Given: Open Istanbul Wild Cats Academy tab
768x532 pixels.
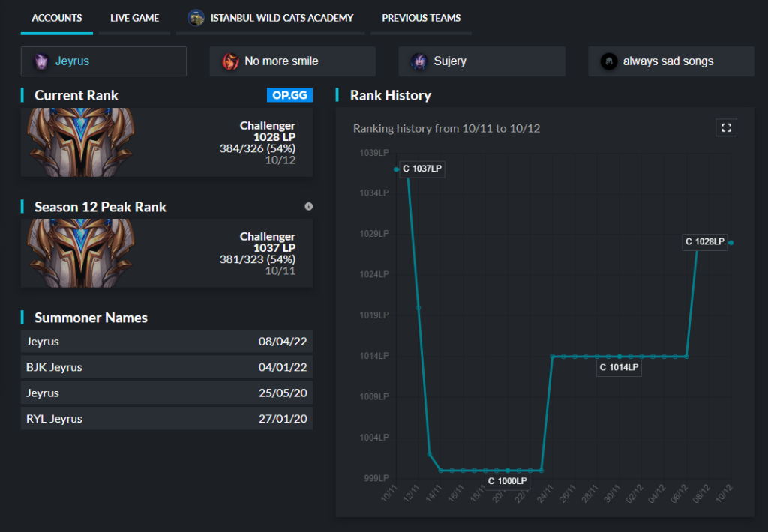Looking at the screenshot, I should [270, 18].
